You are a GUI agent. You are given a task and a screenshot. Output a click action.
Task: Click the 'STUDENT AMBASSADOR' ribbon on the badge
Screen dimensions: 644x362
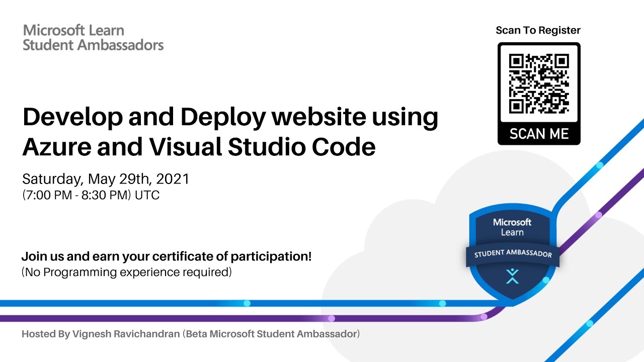click(x=513, y=254)
